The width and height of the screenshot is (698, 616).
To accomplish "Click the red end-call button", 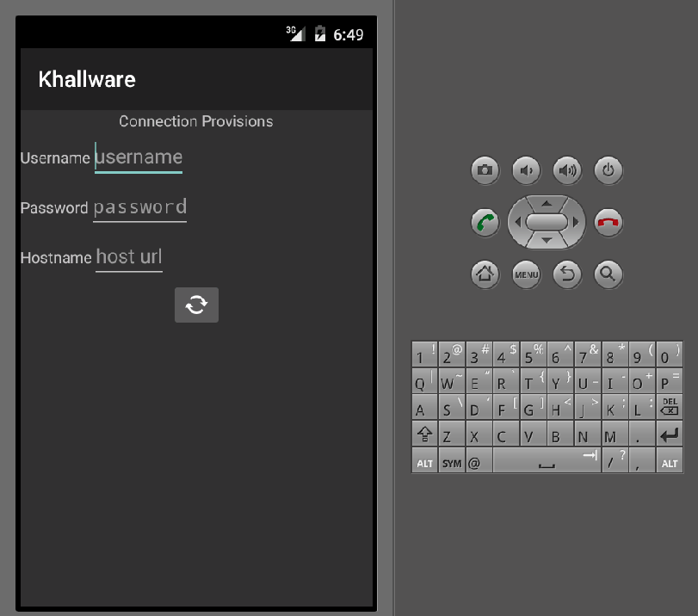I will pyautogui.click(x=608, y=222).
